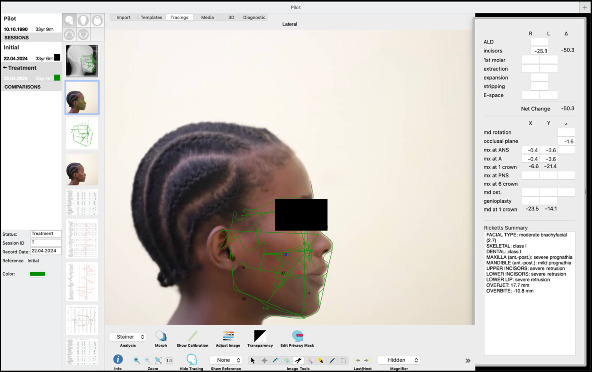This screenshot has width=592, height=372.
Task: Click the Hide Tracing head icon
Action: 192,359
